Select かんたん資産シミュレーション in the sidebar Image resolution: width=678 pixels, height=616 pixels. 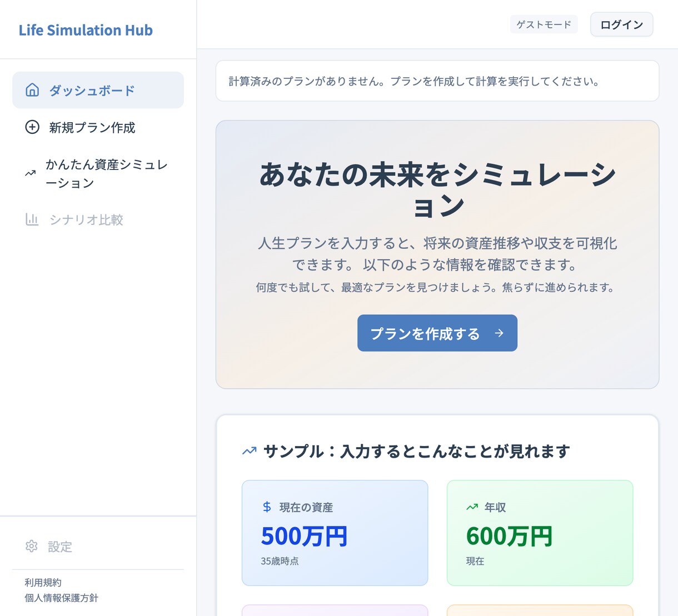tap(98, 173)
